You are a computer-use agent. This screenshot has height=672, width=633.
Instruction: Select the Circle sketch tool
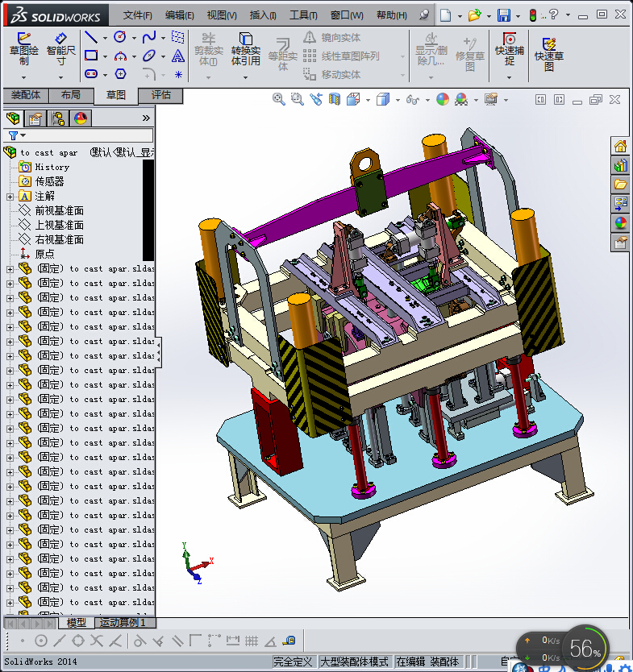[x=120, y=37]
